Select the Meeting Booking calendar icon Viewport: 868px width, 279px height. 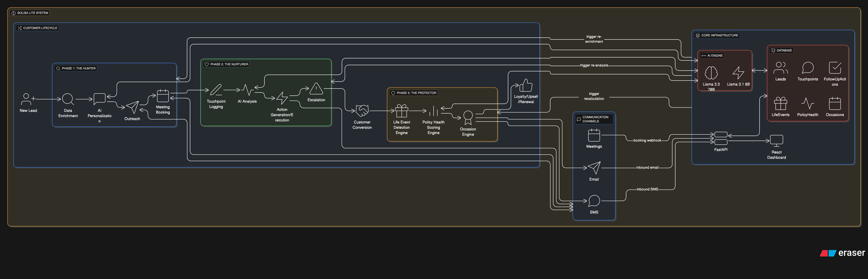(163, 96)
